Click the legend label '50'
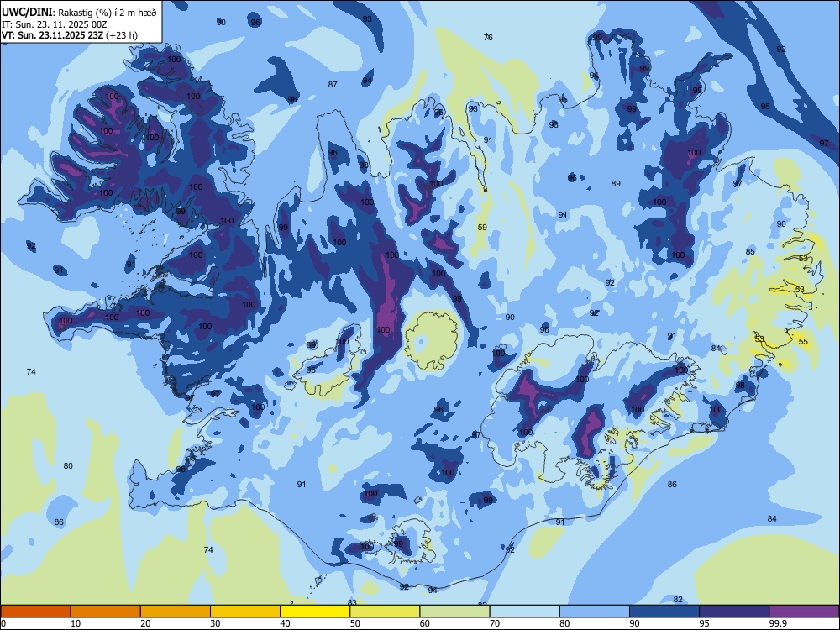Screen dimensions: 840x630 [x=355, y=623]
